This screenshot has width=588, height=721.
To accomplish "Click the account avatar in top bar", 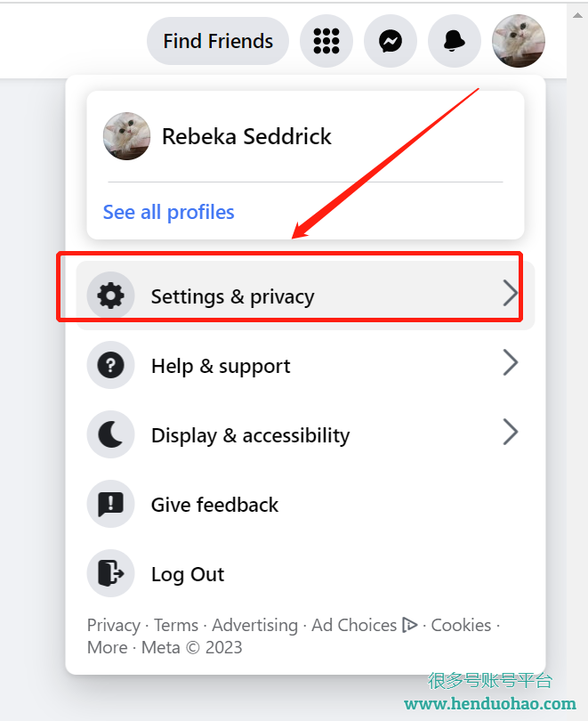I will tap(519, 41).
